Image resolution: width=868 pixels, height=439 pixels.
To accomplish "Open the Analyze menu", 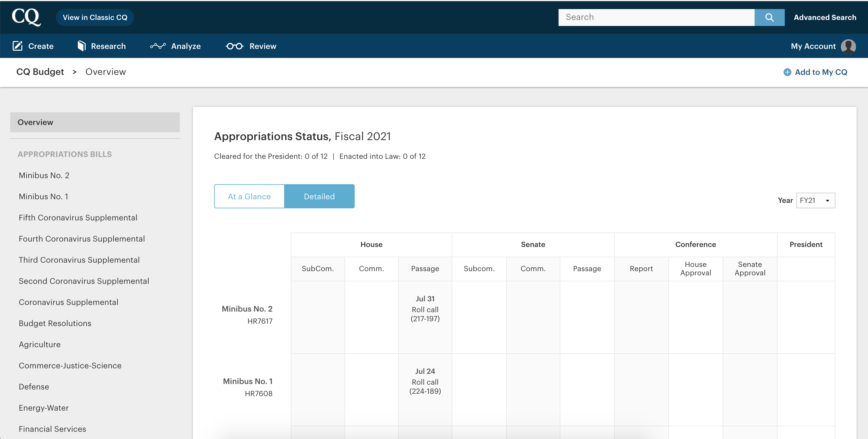I will (175, 46).
